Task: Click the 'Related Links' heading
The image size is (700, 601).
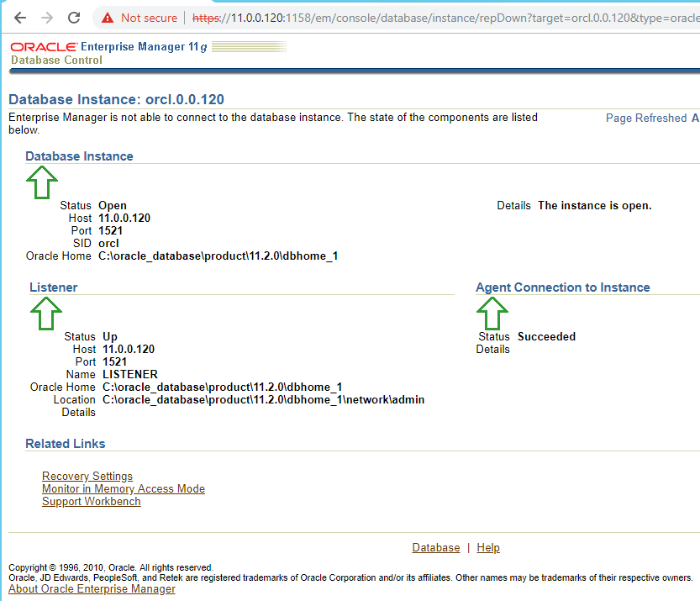Action: coord(66,443)
